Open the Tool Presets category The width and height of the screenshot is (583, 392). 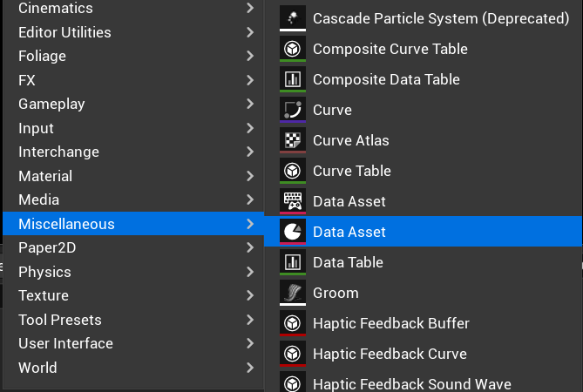point(133,320)
